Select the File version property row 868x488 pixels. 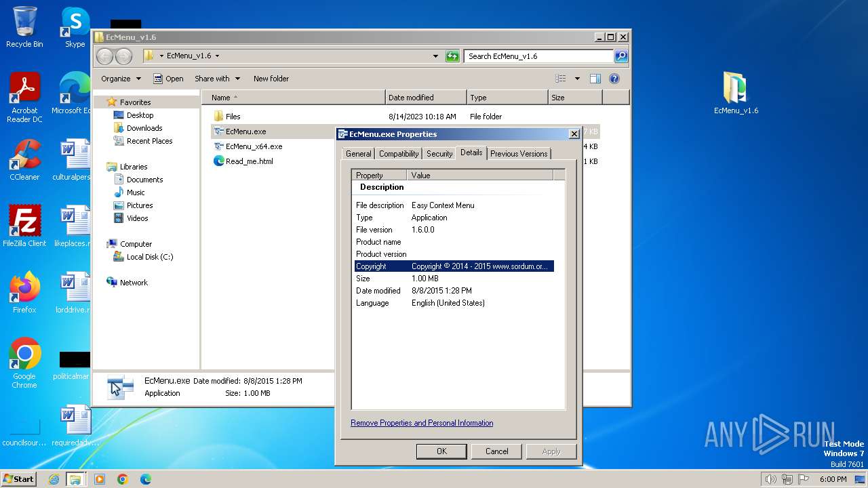coord(454,230)
